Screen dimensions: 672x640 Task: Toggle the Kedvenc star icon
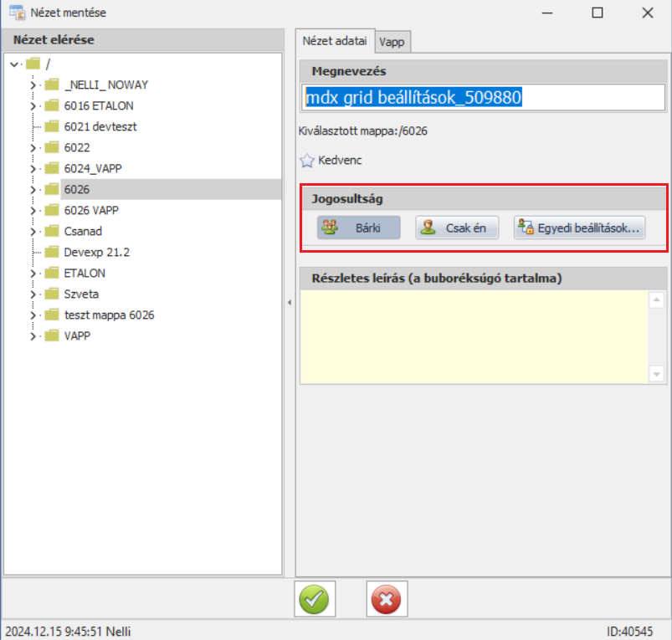coord(306,160)
